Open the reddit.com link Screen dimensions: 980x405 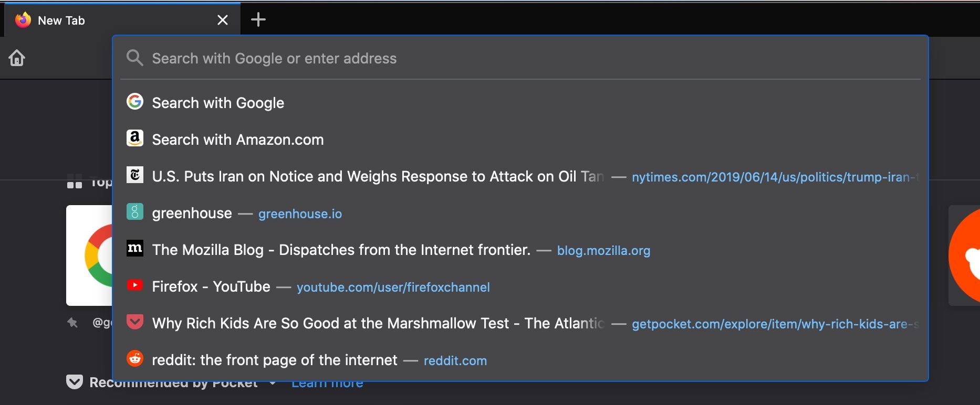click(455, 361)
